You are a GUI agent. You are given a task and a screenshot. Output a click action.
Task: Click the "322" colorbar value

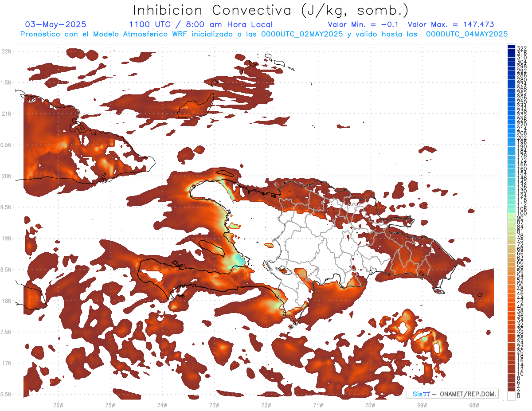point(521,48)
